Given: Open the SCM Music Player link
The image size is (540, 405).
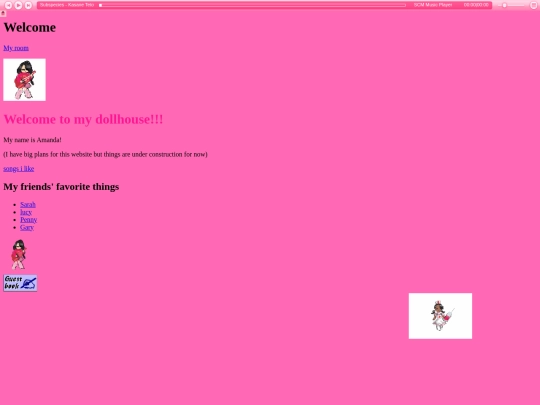Looking at the screenshot, I should point(433,5).
